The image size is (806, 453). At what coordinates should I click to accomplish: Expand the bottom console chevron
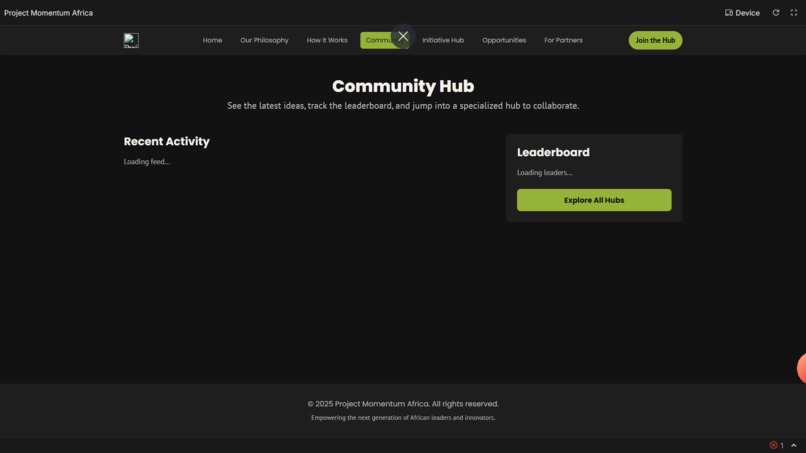794,445
